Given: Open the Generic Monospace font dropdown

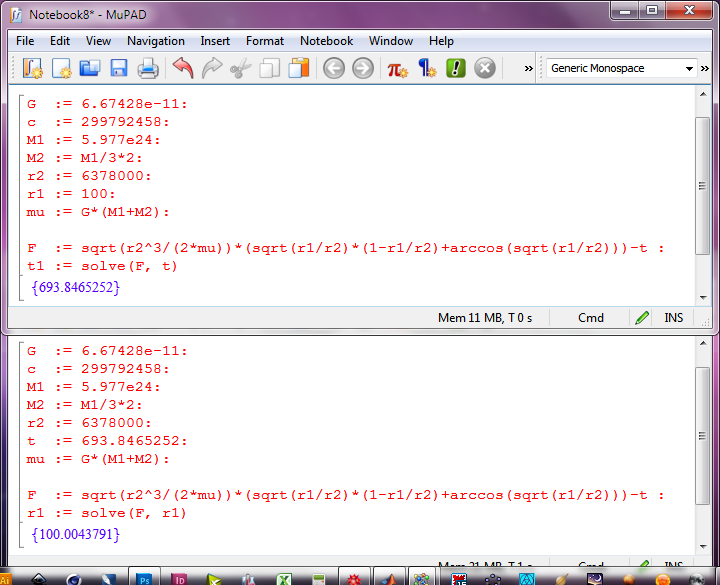Looking at the screenshot, I should tap(620, 69).
